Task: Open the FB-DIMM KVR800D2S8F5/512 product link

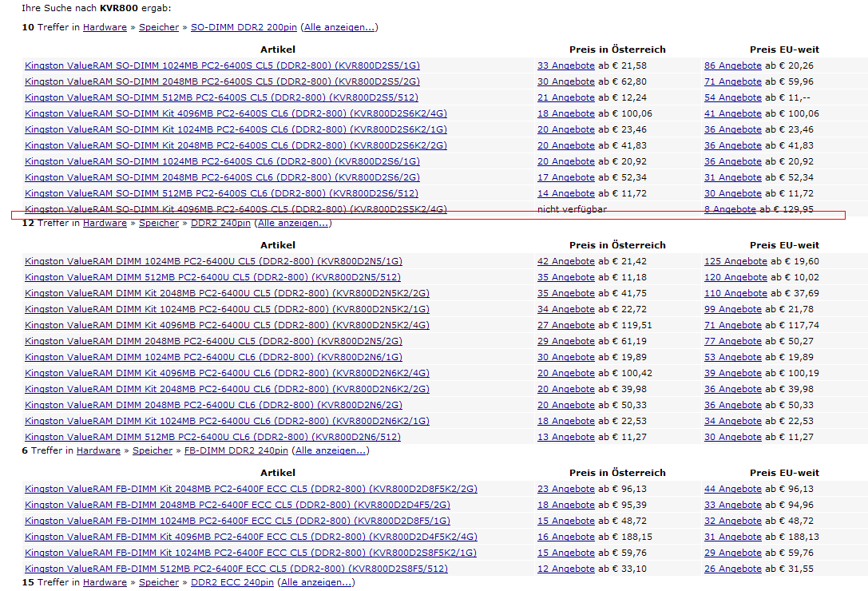Action: [236, 569]
